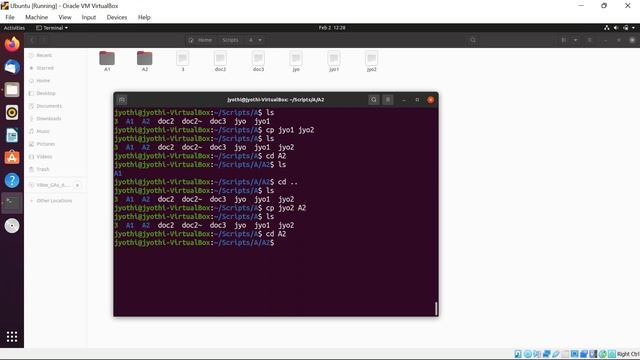Open the VirtualBox File menu
This screenshot has width=640, height=360.
[10, 17]
